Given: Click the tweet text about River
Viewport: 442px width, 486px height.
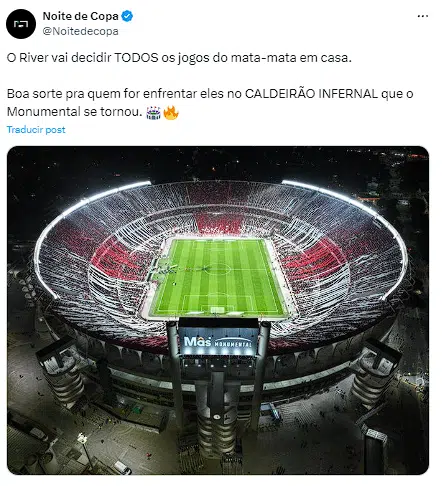Looking at the screenshot, I should (x=179, y=58).
